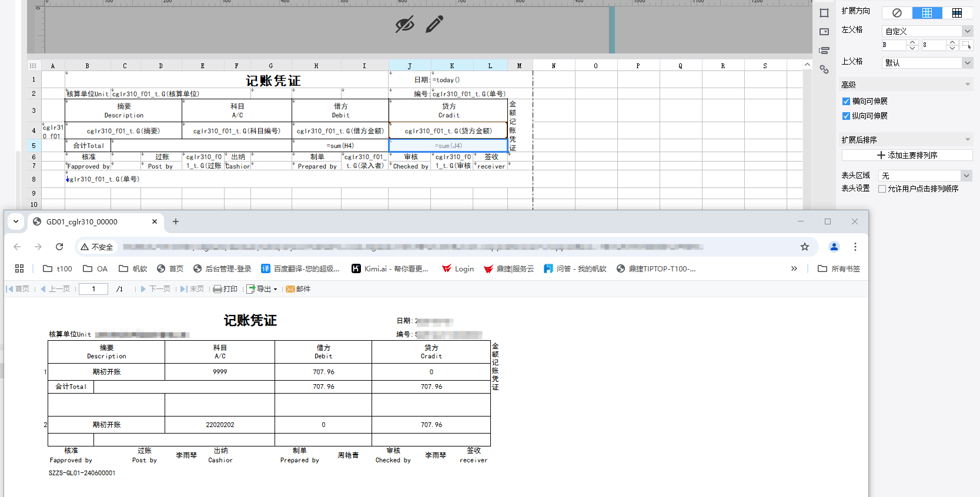Click the pencil edit icon in the designer
Screen dimensions: 980x497
coord(434,24)
